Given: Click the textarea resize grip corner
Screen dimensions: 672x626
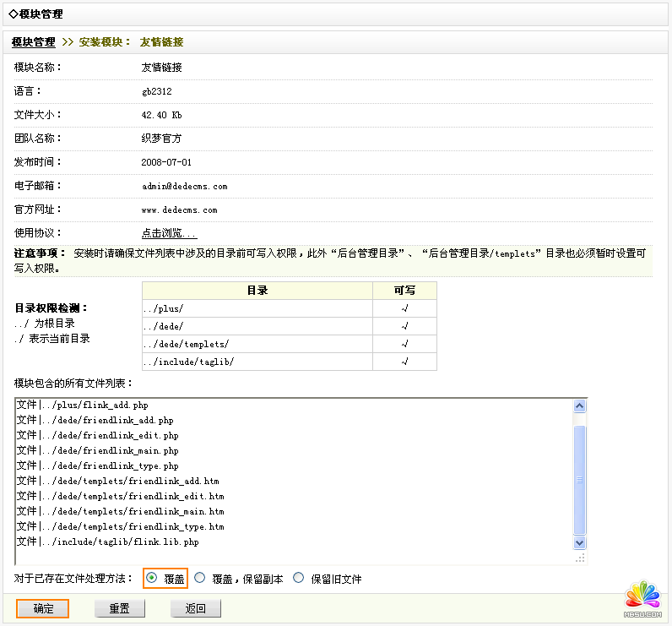Looking at the screenshot, I should (x=579, y=558).
